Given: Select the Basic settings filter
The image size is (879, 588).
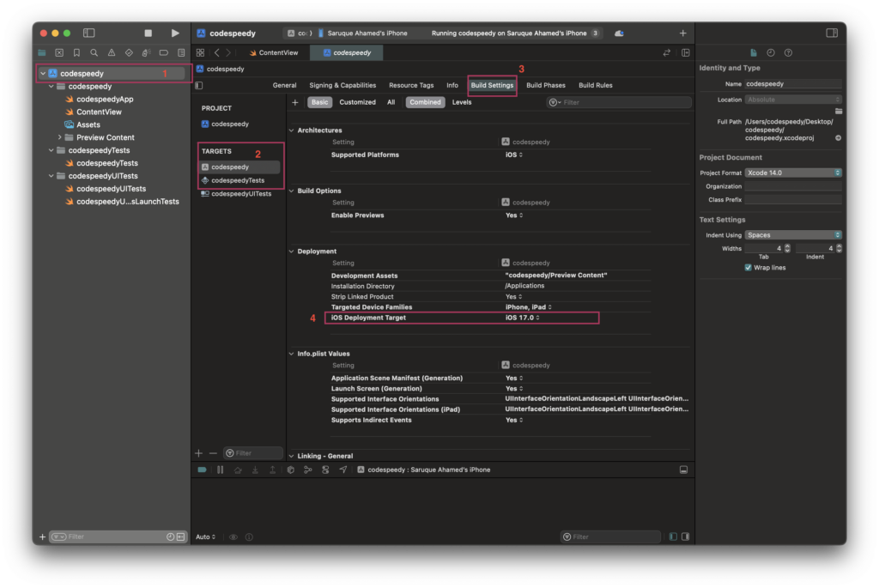Looking at the screenshot, I should (319, 102).
